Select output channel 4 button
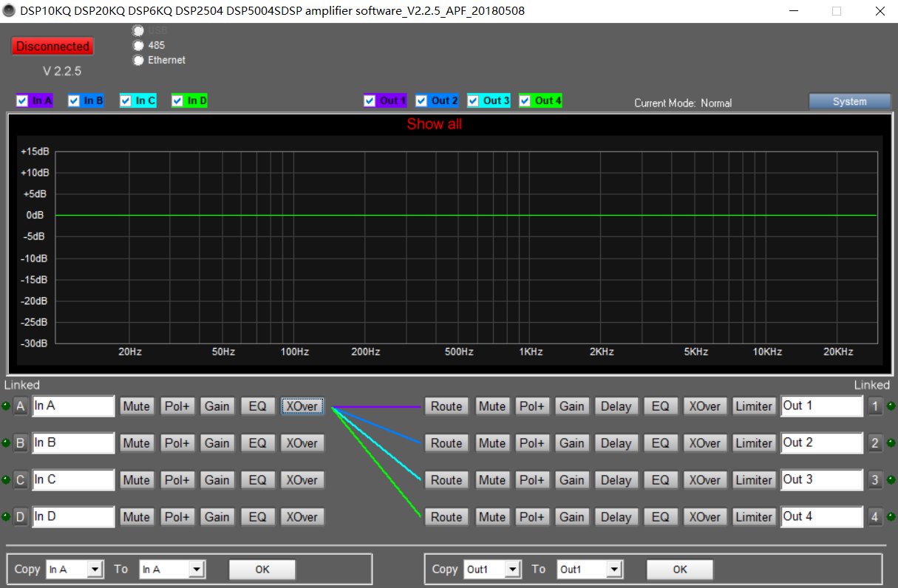 (x=875, y=517)
